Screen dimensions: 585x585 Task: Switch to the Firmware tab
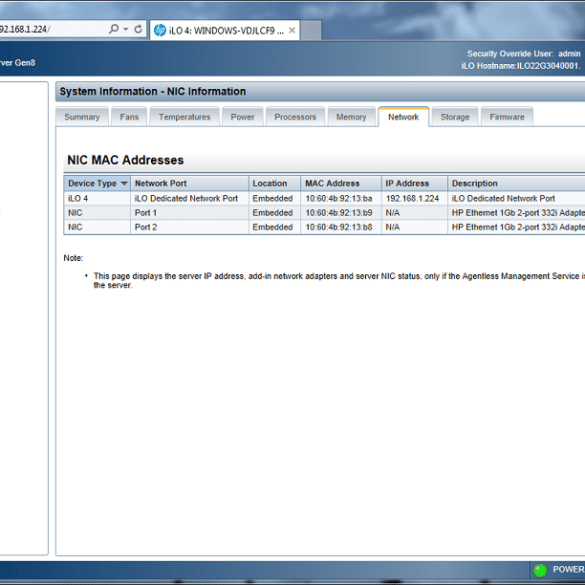[507, 117]
